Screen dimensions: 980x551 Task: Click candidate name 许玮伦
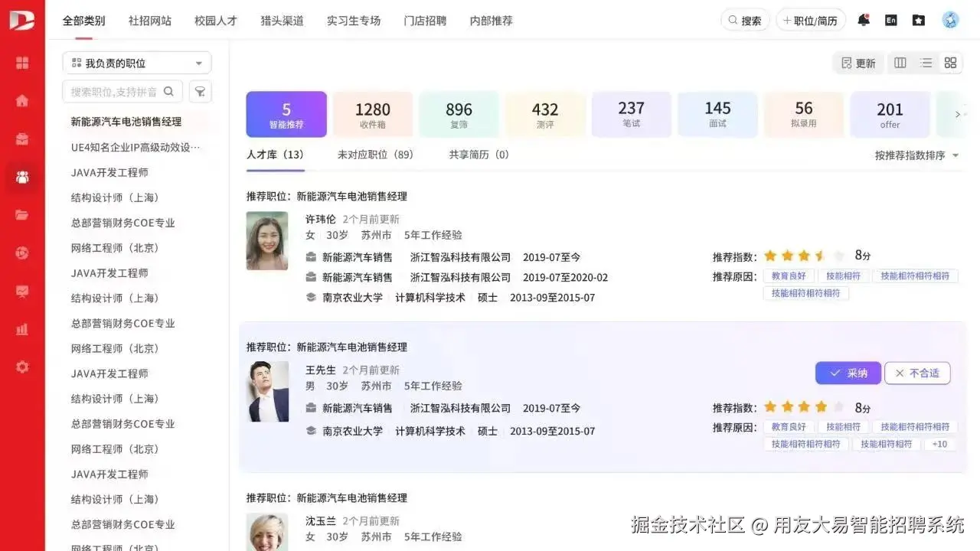[321, 220]
